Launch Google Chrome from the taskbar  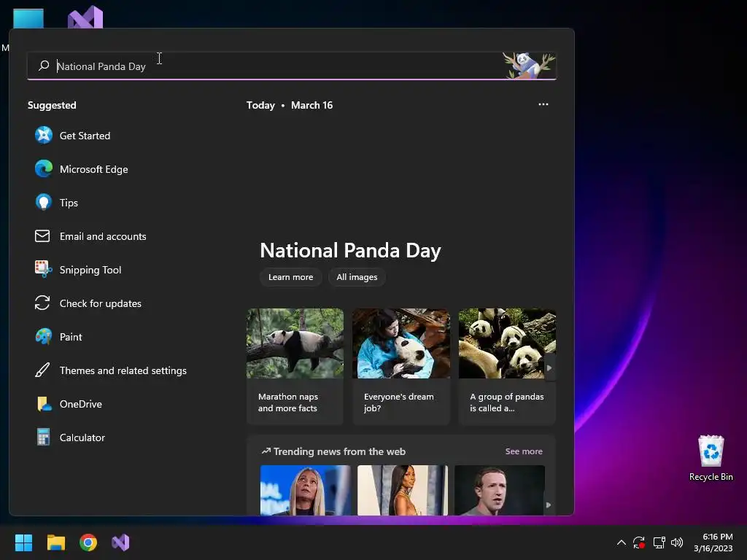pyautogui.click(x=88, y=542)
